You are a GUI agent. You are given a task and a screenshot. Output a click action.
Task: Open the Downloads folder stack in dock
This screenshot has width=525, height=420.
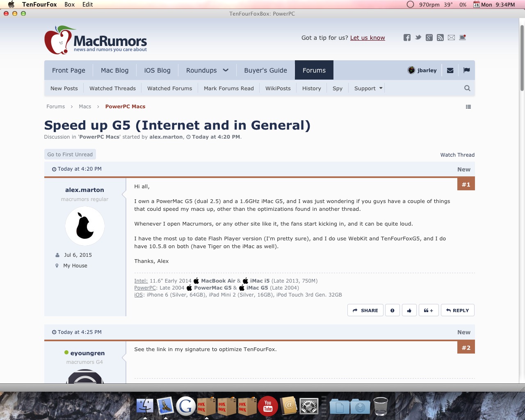point(360,406)
